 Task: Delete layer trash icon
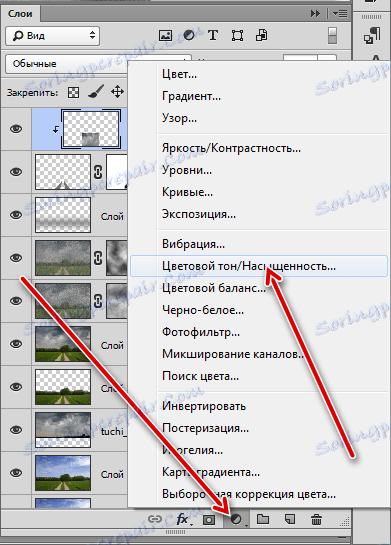click(x=316, y=520)
